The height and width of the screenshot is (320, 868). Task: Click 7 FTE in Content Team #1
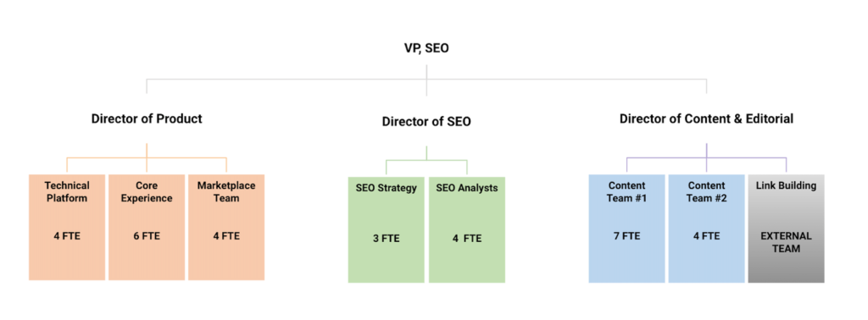click(626, 236)
